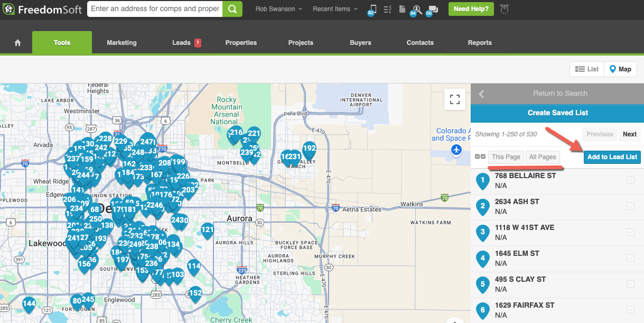Click map pin number 121
644x323 pixels.
point(208,230)
